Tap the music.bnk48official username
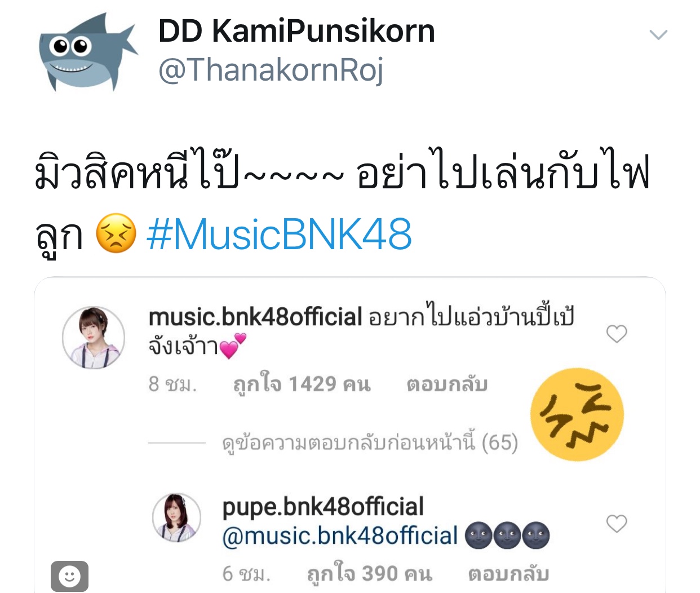700x593 pixels. click(x=255, y=317)
